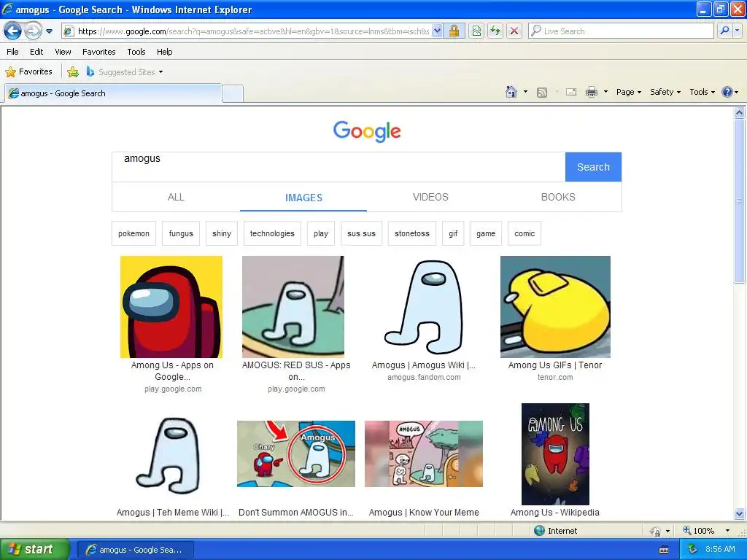
Task: Click the Amogus | Amogus Wiki link
Action: click(424, 365)
